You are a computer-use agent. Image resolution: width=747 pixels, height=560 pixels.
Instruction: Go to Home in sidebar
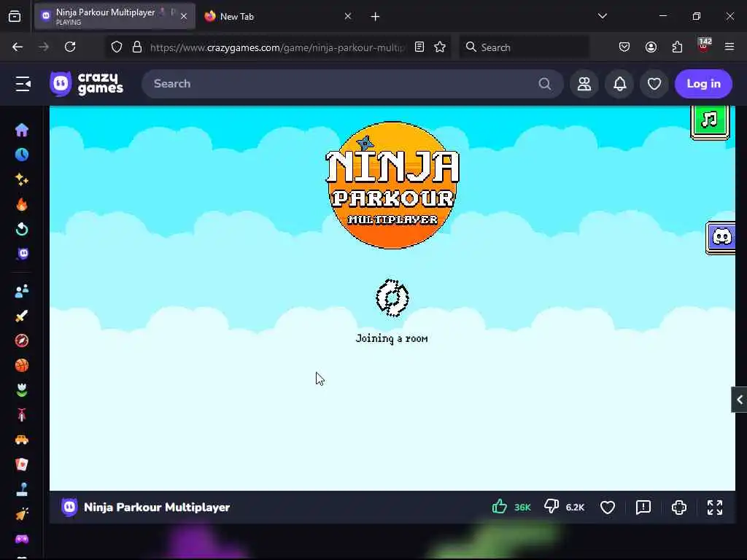(22, 130)
